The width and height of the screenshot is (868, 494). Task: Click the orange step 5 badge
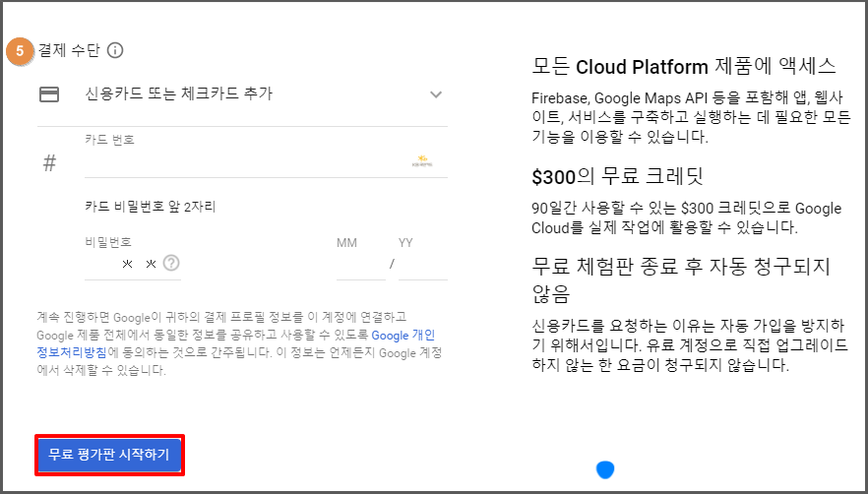tap(20, 51)
